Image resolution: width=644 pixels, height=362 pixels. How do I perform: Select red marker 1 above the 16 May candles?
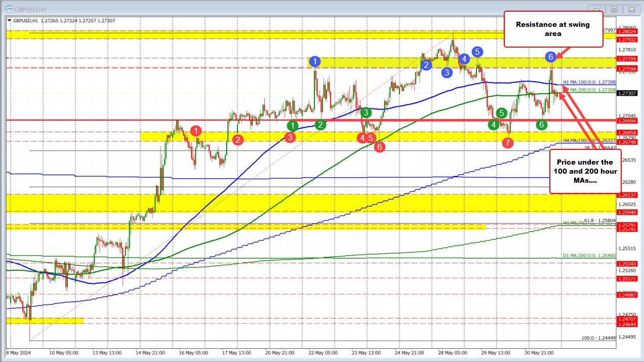pos(196,131)
